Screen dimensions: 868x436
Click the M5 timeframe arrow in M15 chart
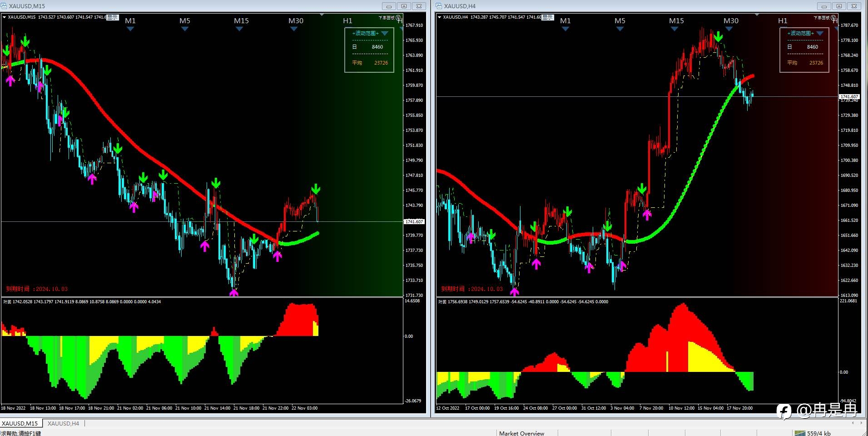coord(185,29)
